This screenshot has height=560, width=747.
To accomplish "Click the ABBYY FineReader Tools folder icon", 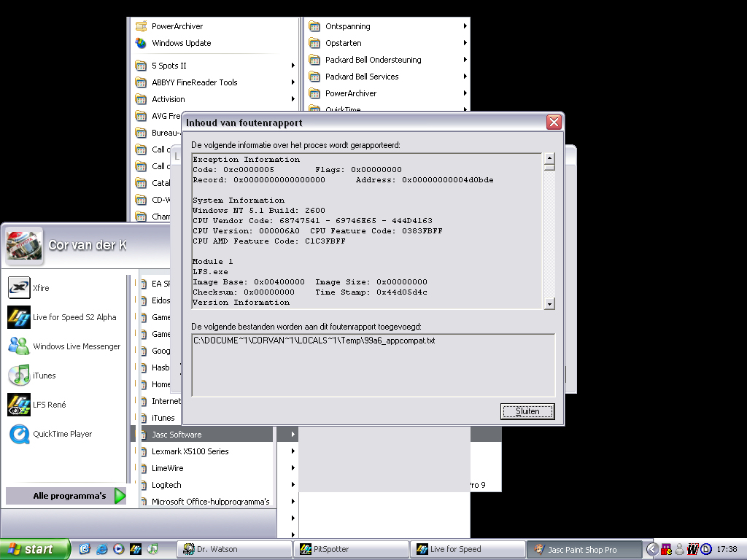I will click(141, 82).
